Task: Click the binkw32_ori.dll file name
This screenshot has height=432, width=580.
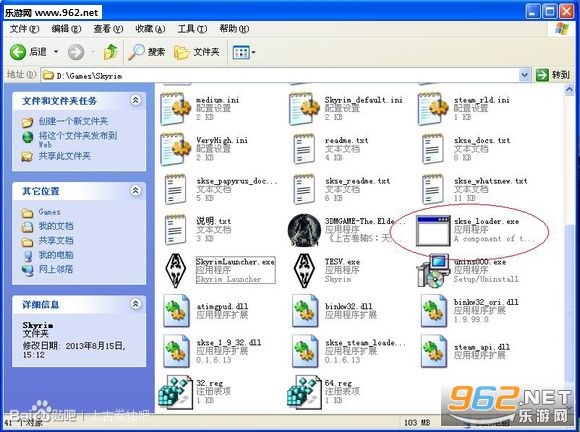Action: pyautogui.click(x=486, y=302)
